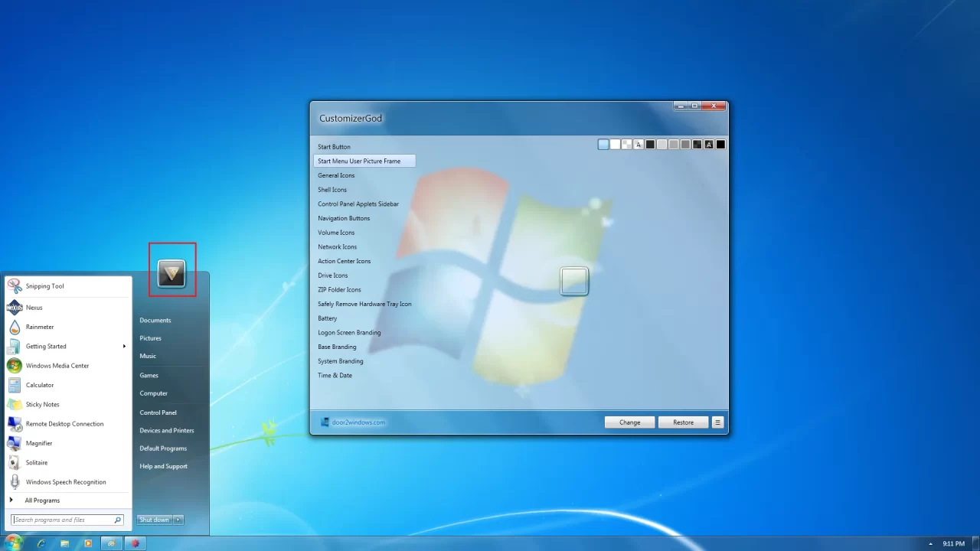Viewport: 980px width, 551px height.
Task: Open Music library link
Action: (x=148, y=356)
